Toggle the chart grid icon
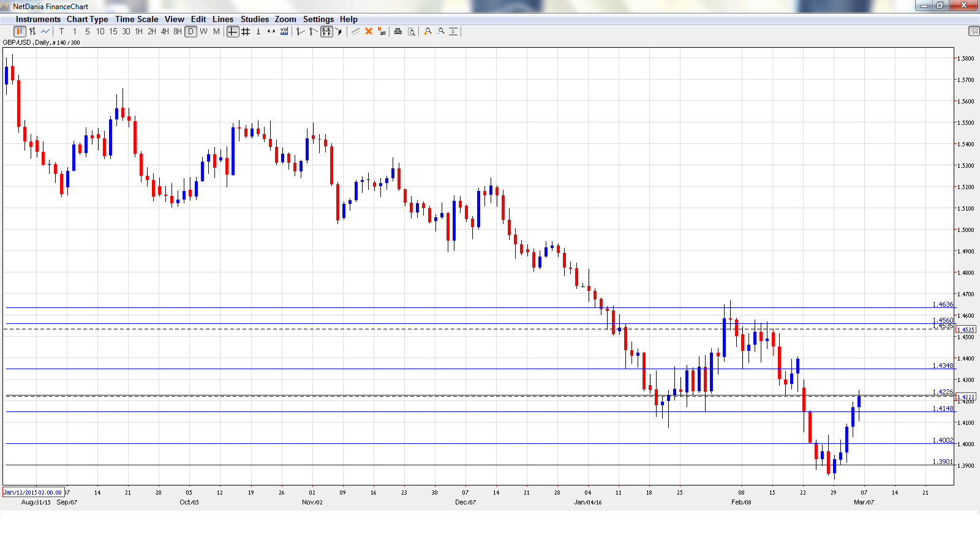980x551 pixels. point(246,31)
